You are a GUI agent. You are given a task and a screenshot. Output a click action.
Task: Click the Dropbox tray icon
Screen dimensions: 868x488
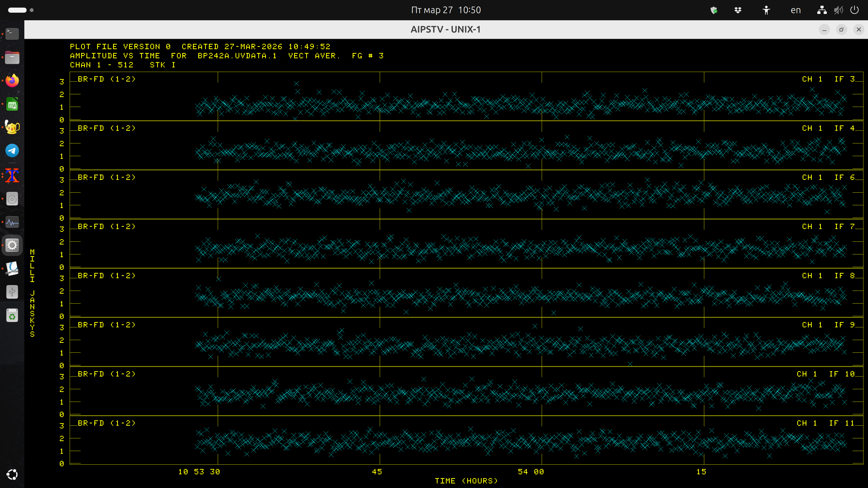pyautogui.click(x=738, y=10)
